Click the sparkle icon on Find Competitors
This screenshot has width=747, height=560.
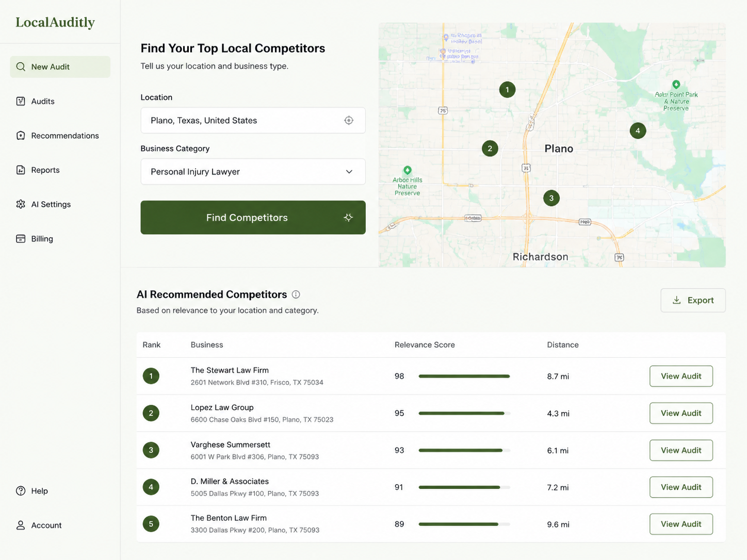click(x=348, y=218)
